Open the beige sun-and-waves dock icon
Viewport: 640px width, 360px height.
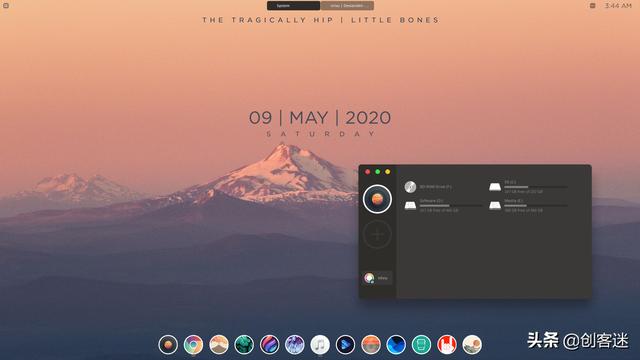tap(472, 344)
